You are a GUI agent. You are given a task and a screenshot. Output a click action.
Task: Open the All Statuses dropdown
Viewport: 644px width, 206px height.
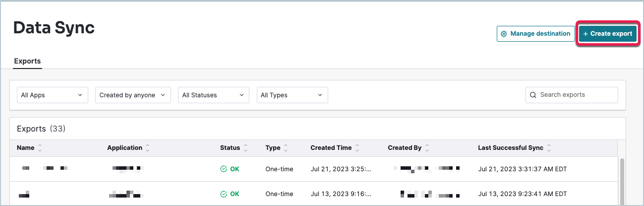click(213, 95)
